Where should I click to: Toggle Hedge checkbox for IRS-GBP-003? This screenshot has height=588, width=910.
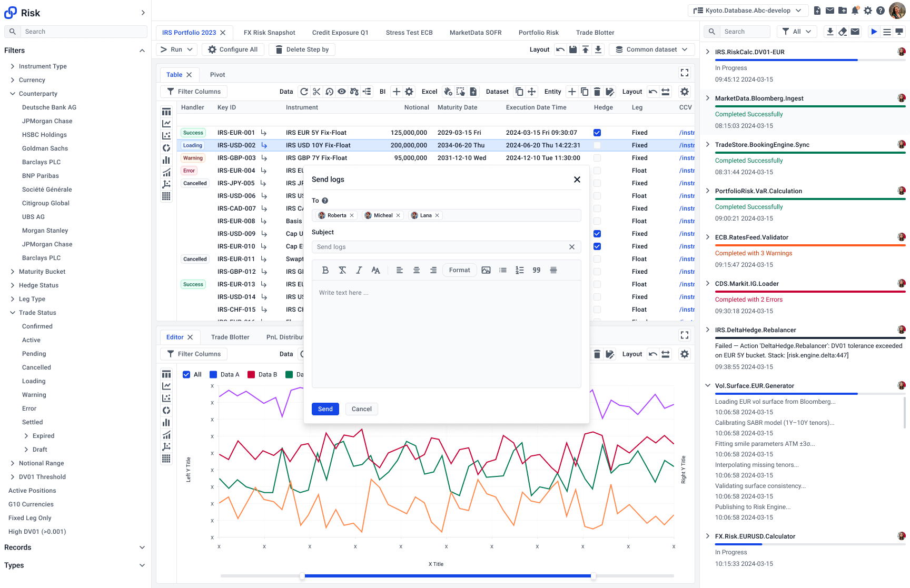click(x=597, y=158)
